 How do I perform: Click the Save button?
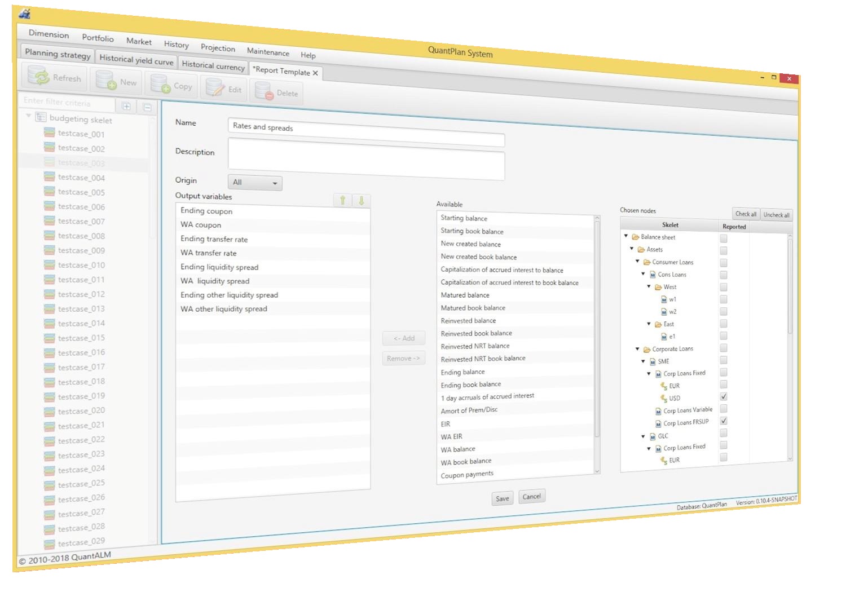(503, 498)
